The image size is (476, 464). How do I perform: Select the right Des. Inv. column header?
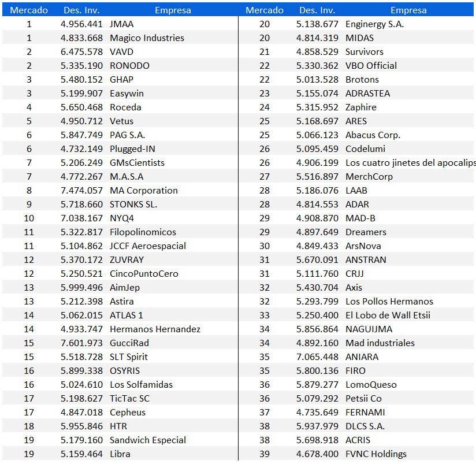tap(317, 10)
